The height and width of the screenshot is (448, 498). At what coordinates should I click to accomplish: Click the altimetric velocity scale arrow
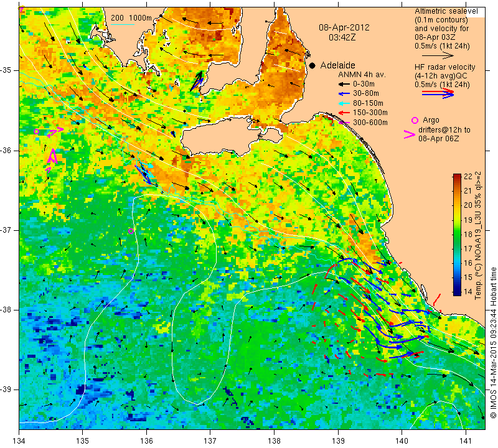(438, 56)
